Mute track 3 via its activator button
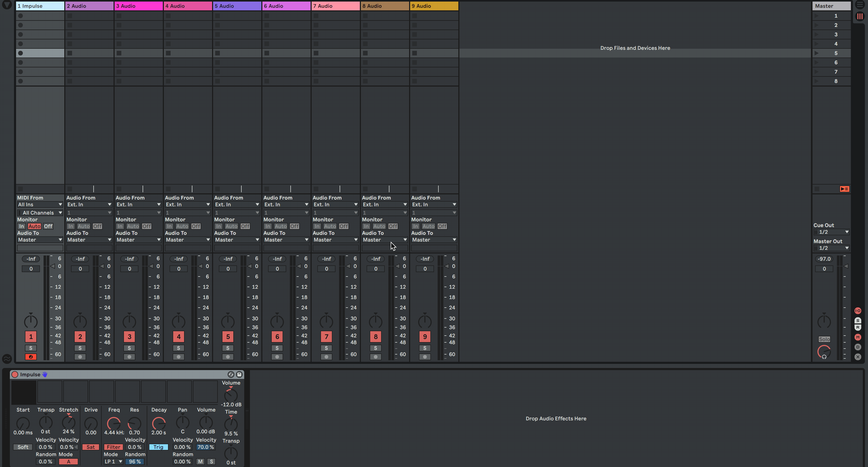868x467 pixels. (129, 337)
